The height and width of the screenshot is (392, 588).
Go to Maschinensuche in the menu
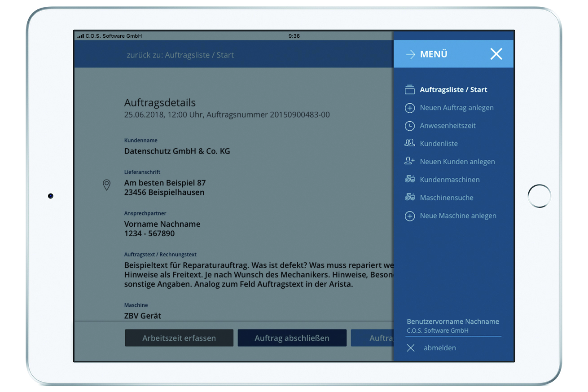[x=446, y=198]
